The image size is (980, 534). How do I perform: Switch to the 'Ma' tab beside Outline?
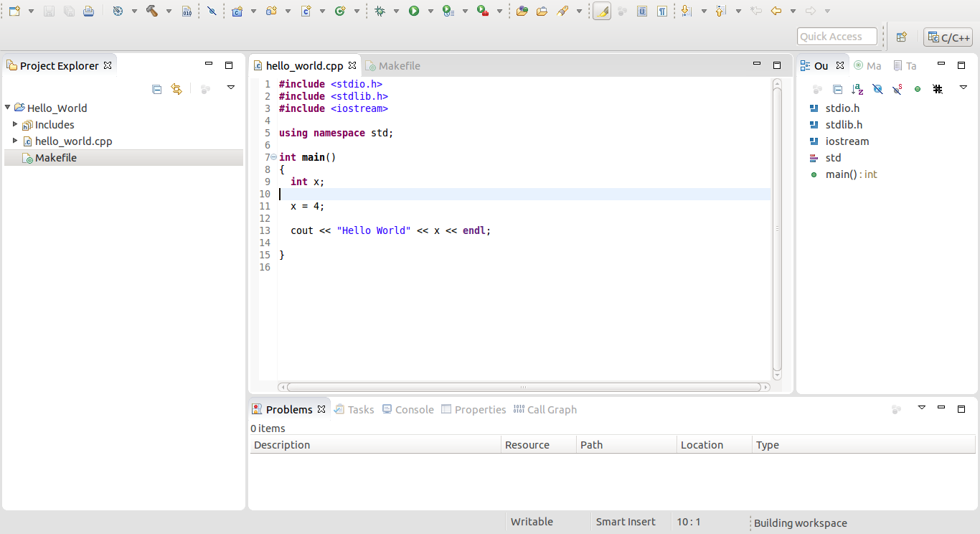pyautogui.click(x=867, y=65)
